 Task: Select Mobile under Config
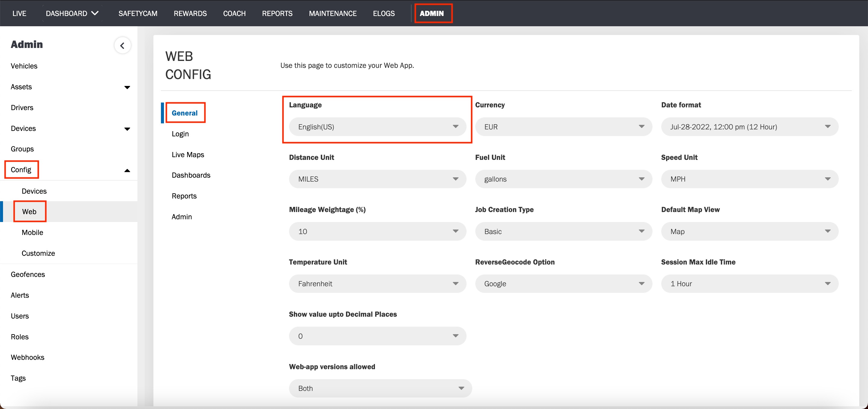[x=32, y=233]
